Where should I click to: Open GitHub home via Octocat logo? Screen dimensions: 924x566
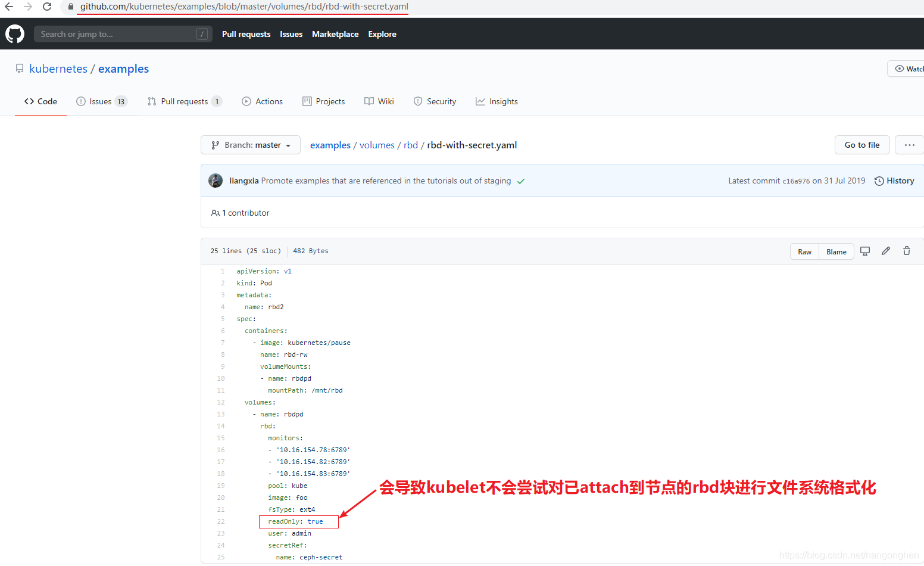15,34
